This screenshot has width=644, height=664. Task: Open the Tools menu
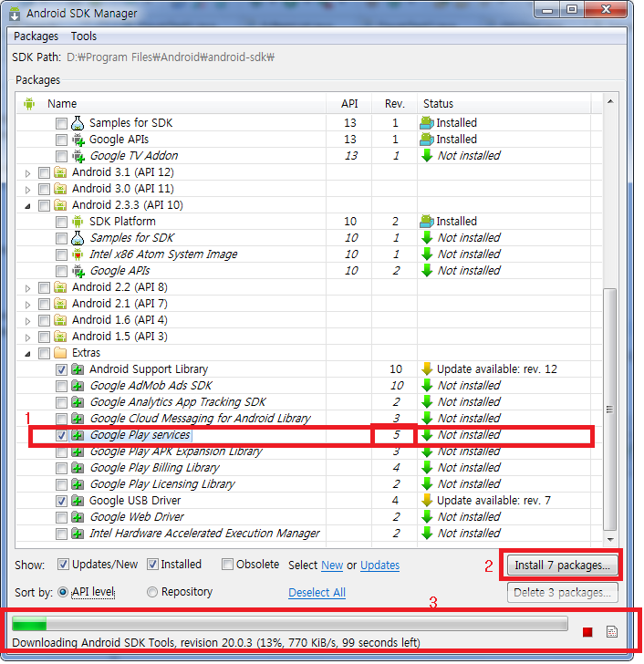coord(84,36)
